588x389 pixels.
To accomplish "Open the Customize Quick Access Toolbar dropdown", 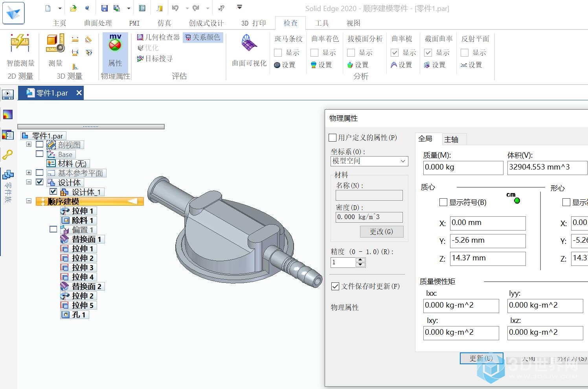I will [239, 7].
